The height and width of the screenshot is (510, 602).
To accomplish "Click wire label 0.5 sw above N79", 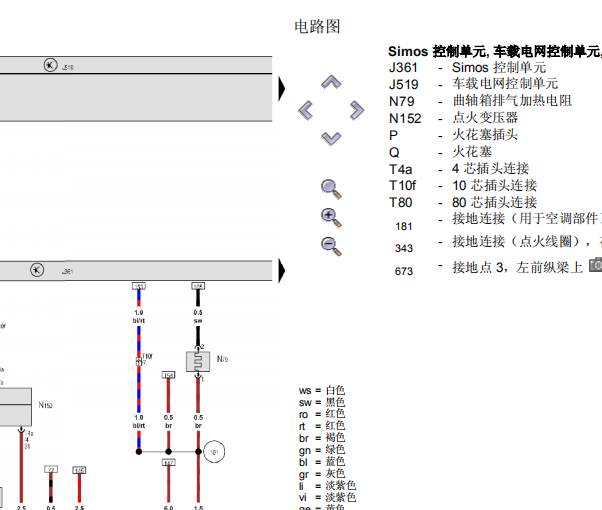I will coord(198,316).
